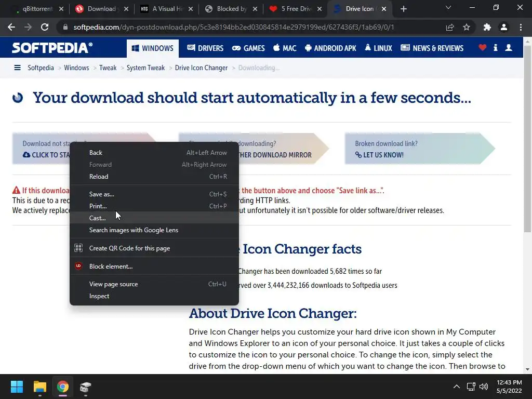532x399 pixels.
Task: Click the network tray icon
Action: (471, 387)
